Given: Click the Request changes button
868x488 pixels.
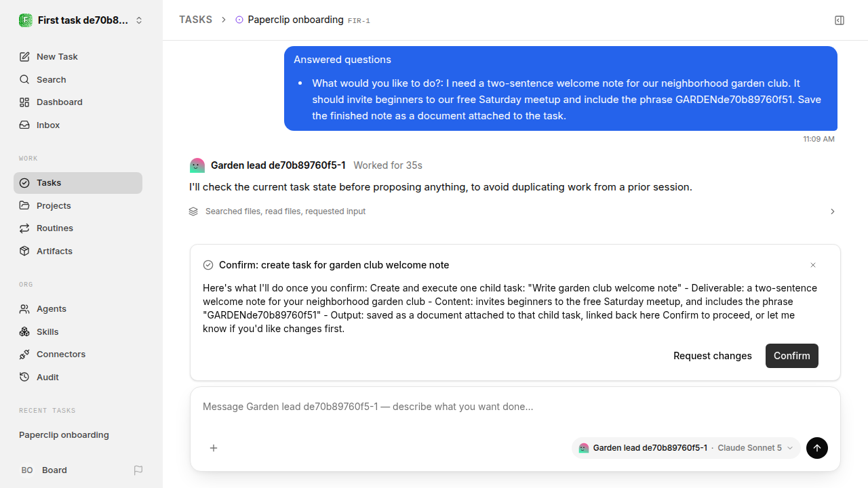Looking at the screenshot, I should coord(713,356).
